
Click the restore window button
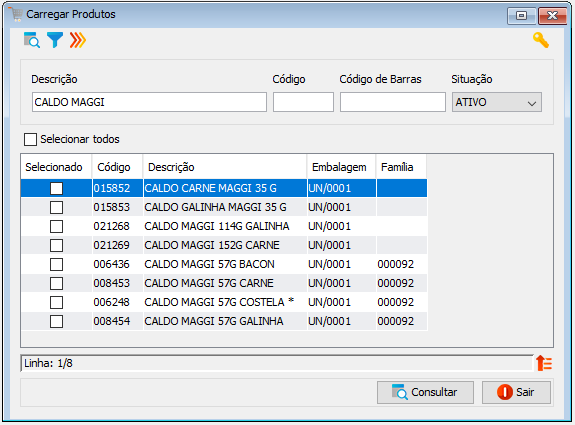(x=521, y=15)
